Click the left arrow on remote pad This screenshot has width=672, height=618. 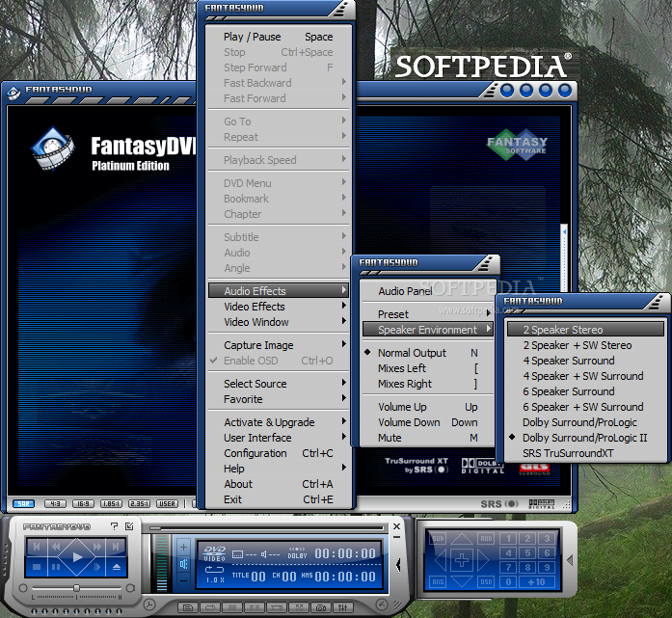click(x=441, y=560)
